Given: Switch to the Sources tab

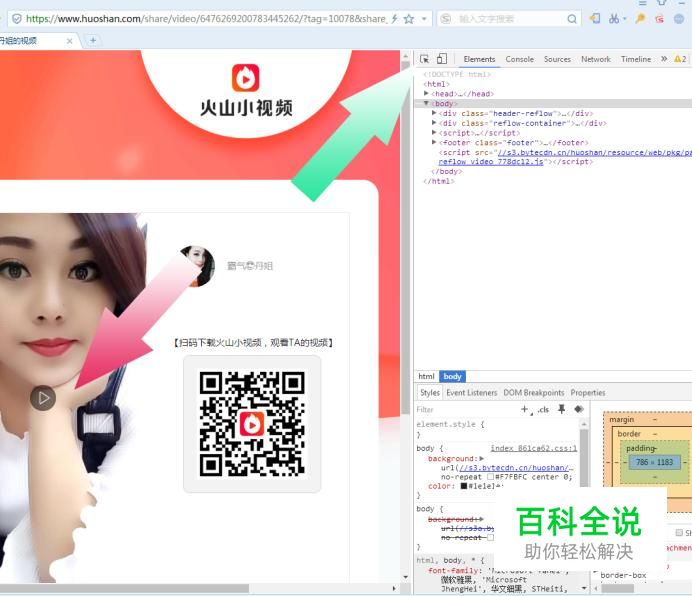Looking at the screenshot, I should click(557, 59).
